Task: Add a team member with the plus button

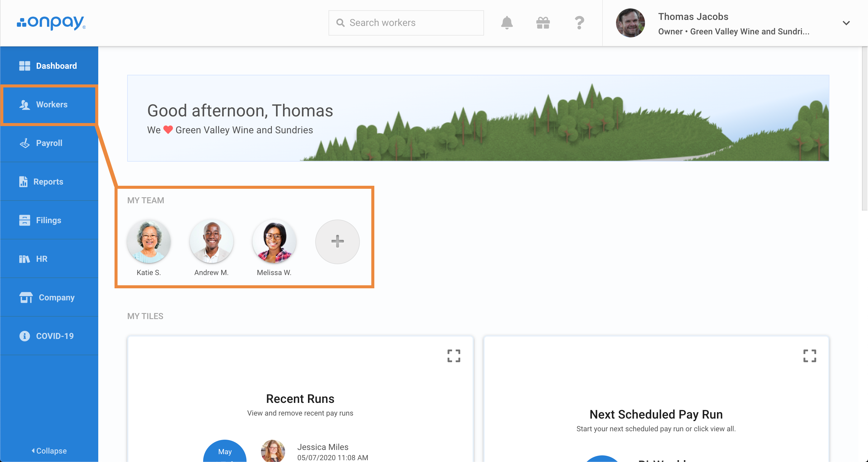Action: click(337, 242)
